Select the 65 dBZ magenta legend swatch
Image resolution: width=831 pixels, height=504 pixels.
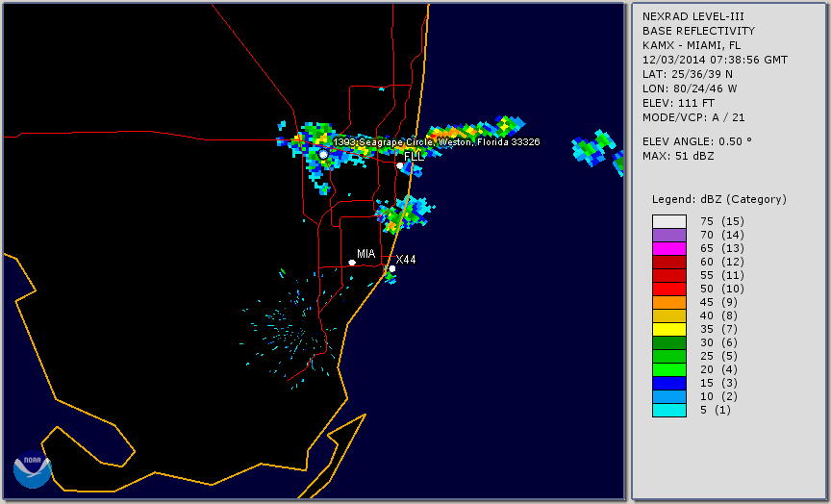tap(669, 248)
